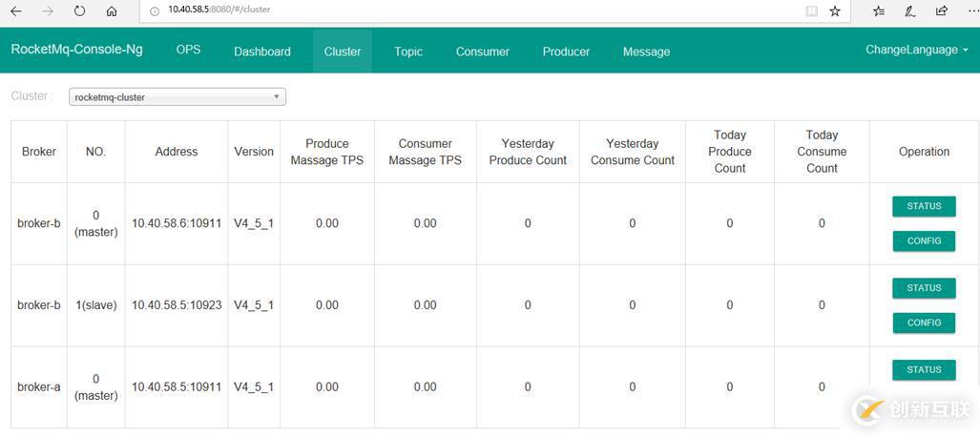Open reading view book icon
The height and width of the screenshot is (438, 980).
point(811,10)
